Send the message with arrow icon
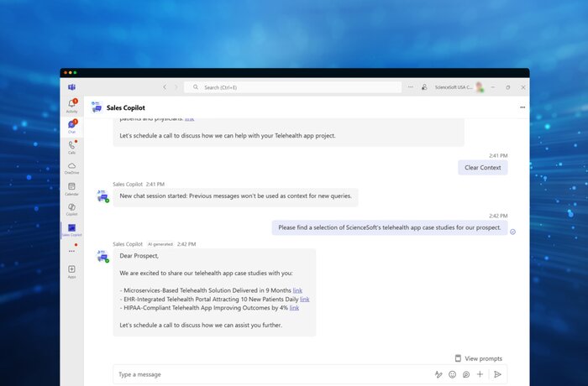 tap(497, 374)
